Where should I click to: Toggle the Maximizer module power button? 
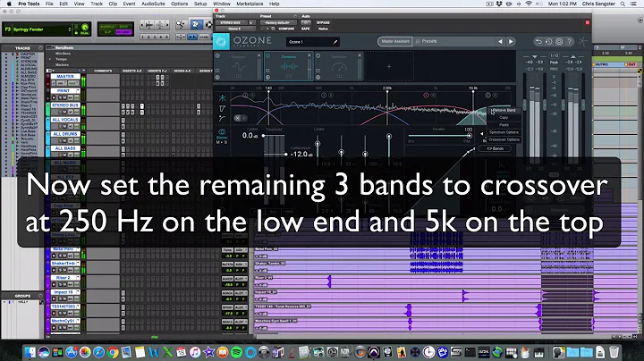(318, 55)
